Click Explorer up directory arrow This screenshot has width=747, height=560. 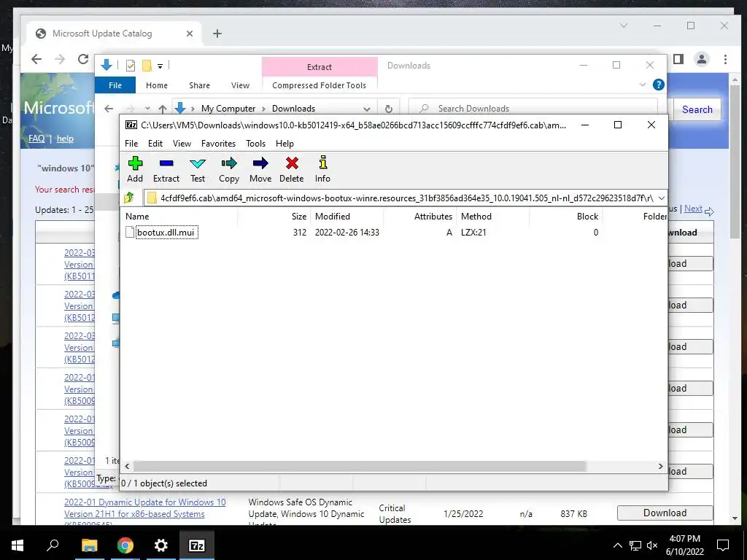pos(163,109)
